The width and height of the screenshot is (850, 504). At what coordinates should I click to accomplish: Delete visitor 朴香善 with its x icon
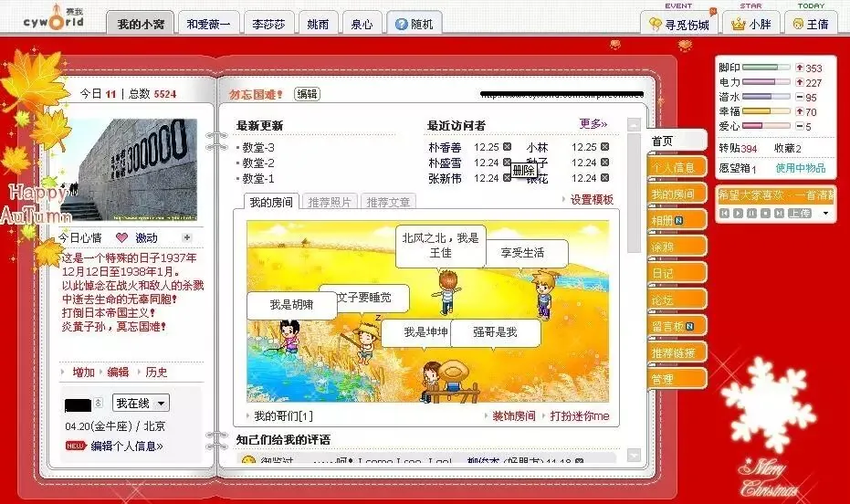pyautogui.click(x=507, y=146)
